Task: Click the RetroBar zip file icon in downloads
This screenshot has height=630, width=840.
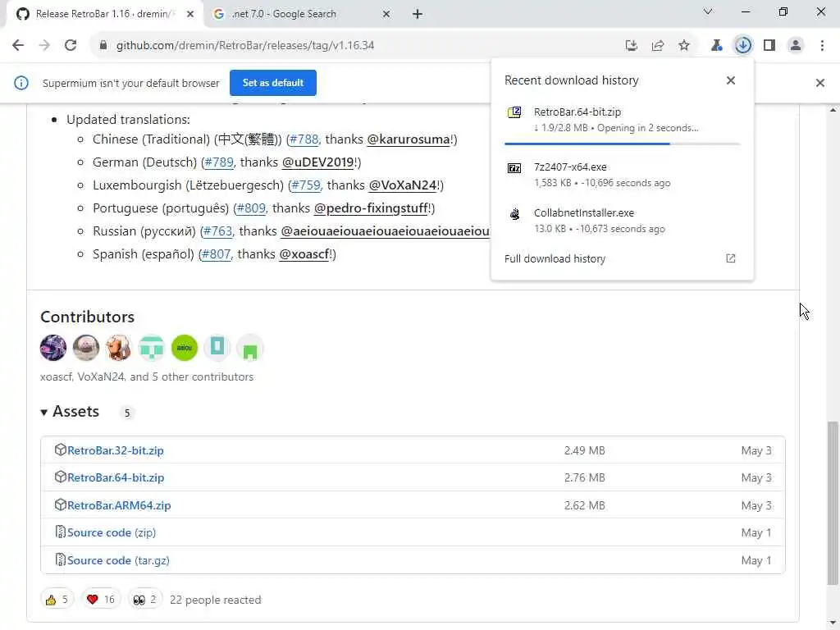Action: pos(514,112)
